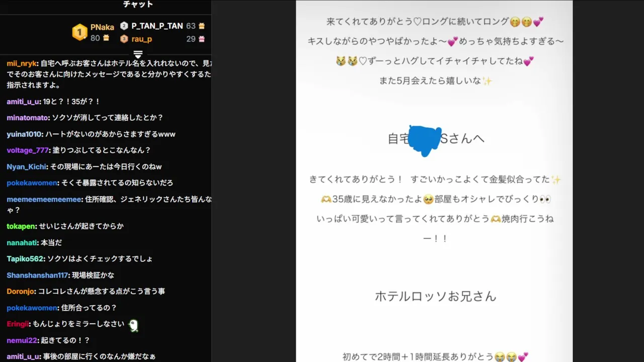Click username minatomato in chat
The image size is (644, 362).
tap(28, 118)
